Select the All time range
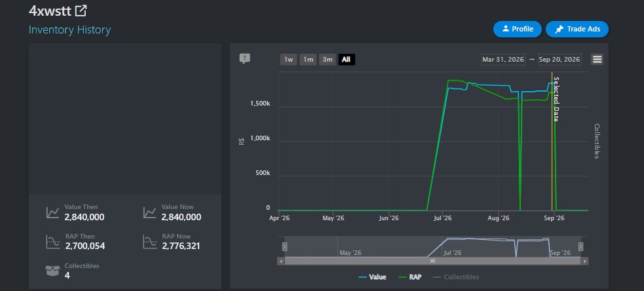 point(346,60)
